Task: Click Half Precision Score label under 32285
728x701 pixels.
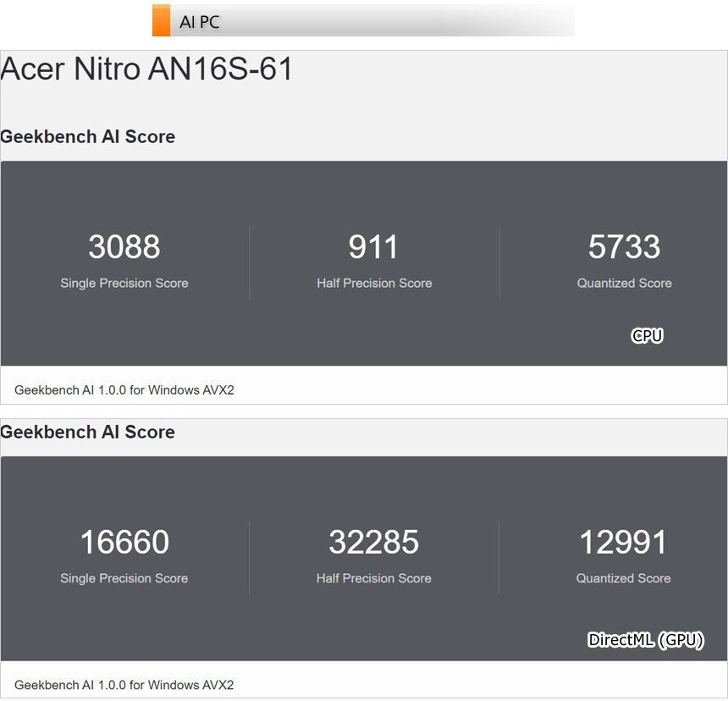Action: 374,579
